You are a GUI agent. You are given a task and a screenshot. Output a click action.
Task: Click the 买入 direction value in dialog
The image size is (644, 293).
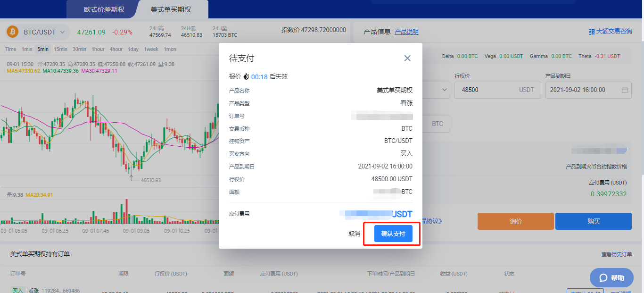406,153
